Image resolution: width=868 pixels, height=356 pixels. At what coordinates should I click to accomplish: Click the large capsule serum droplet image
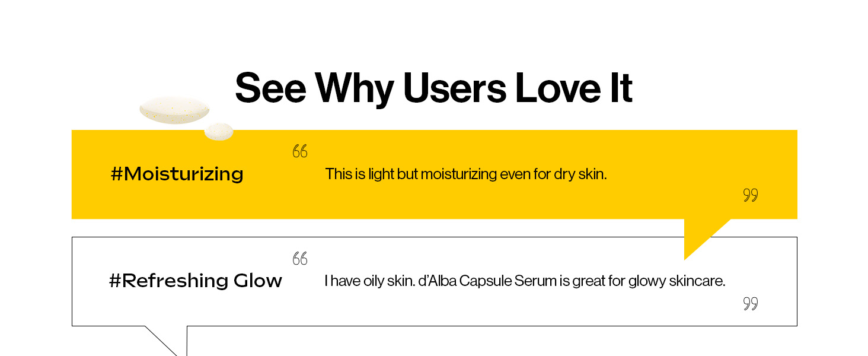tap(174, 110)
